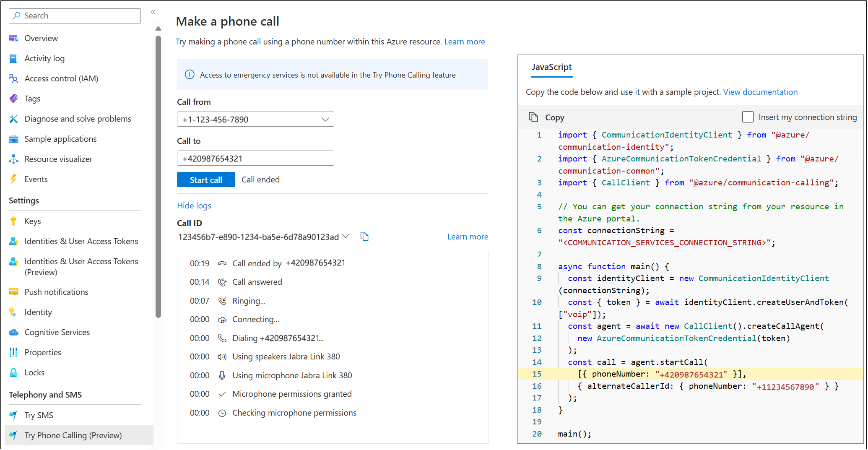Click the Try Phone Calling icon
The height and width of the screenshot is (450, 868).
(13, 435)
